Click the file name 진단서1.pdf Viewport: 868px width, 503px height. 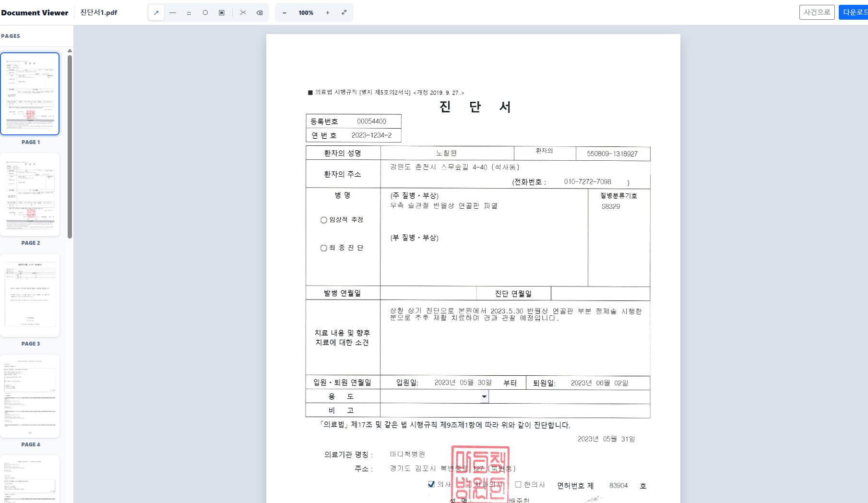click(x=98, y=12)
